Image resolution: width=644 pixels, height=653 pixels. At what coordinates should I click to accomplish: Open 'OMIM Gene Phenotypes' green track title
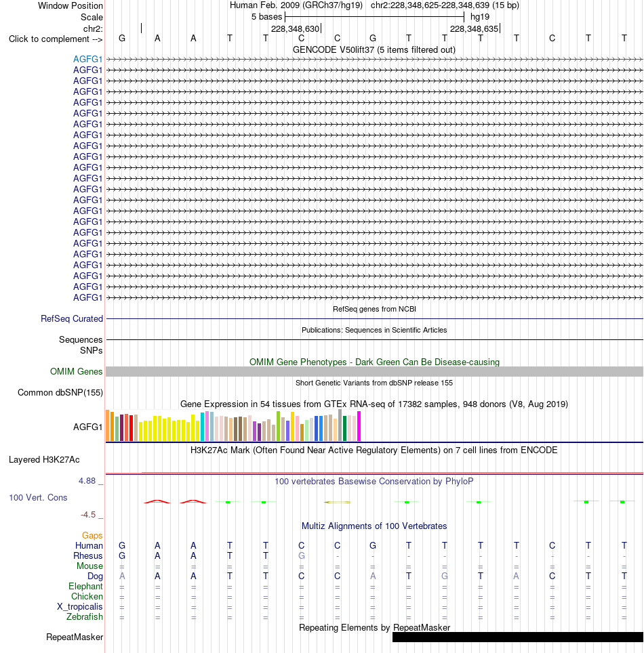click(374, 362)
